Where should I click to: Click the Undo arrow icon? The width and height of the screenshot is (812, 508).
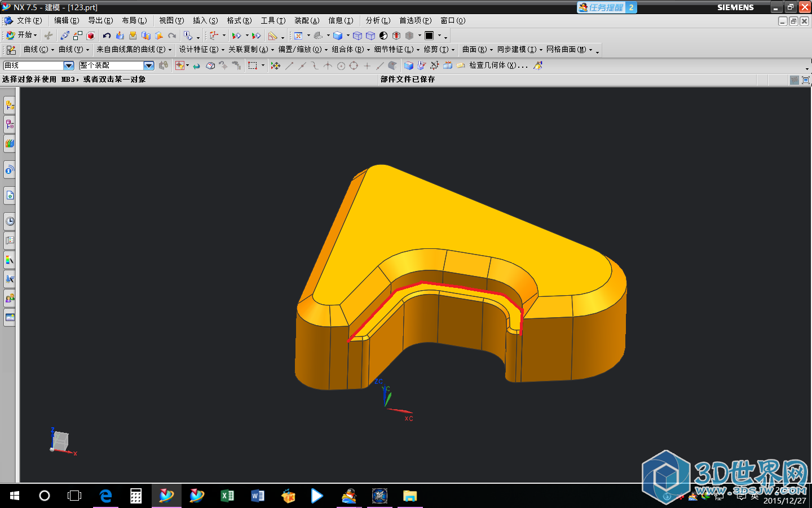coord(107,36)
